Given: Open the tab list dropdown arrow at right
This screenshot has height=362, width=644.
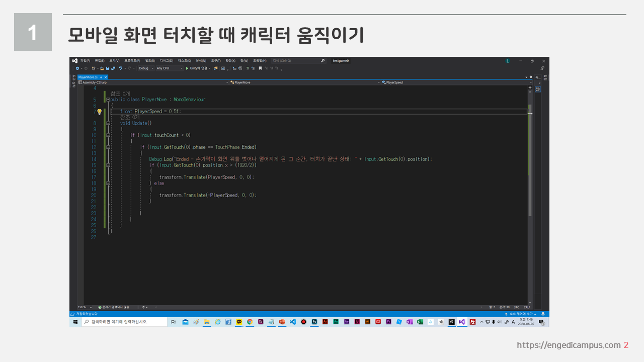Looking at the screenshot, I should click(526, 77).
